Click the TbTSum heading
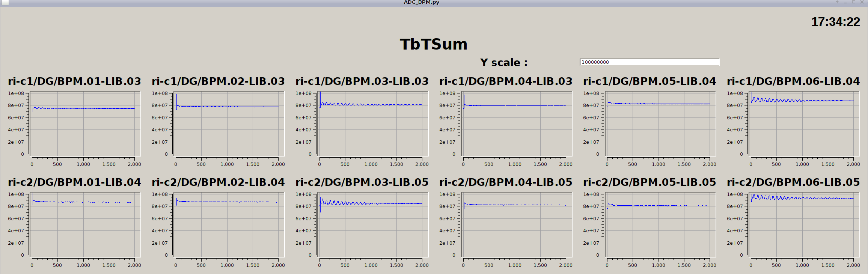The width and height of the screenshot is (868, 274). 434,44
